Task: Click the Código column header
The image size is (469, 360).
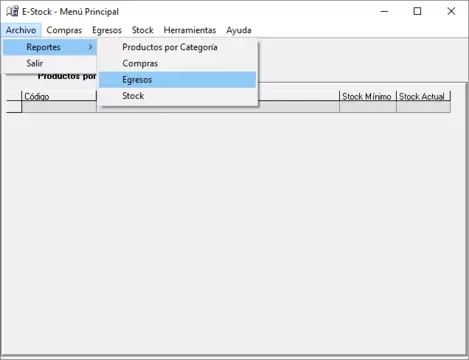Action: [59, 96]
